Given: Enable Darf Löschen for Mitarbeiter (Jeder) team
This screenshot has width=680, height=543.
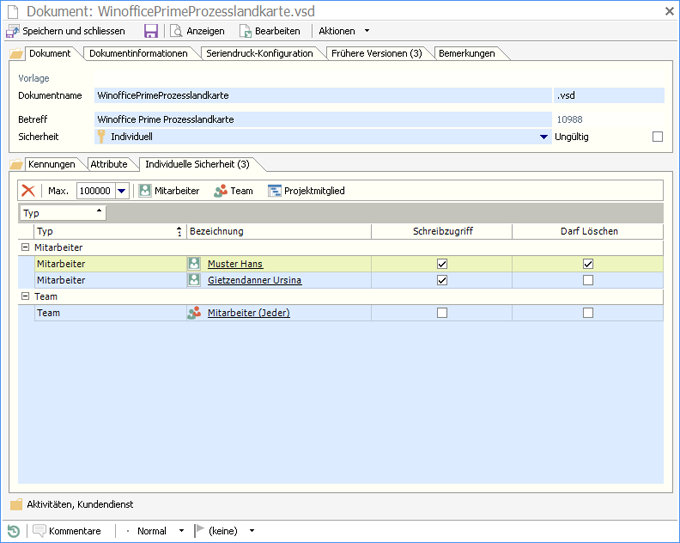Looking at the screenshot, I should pyautogui.click(x=588, y=313).
